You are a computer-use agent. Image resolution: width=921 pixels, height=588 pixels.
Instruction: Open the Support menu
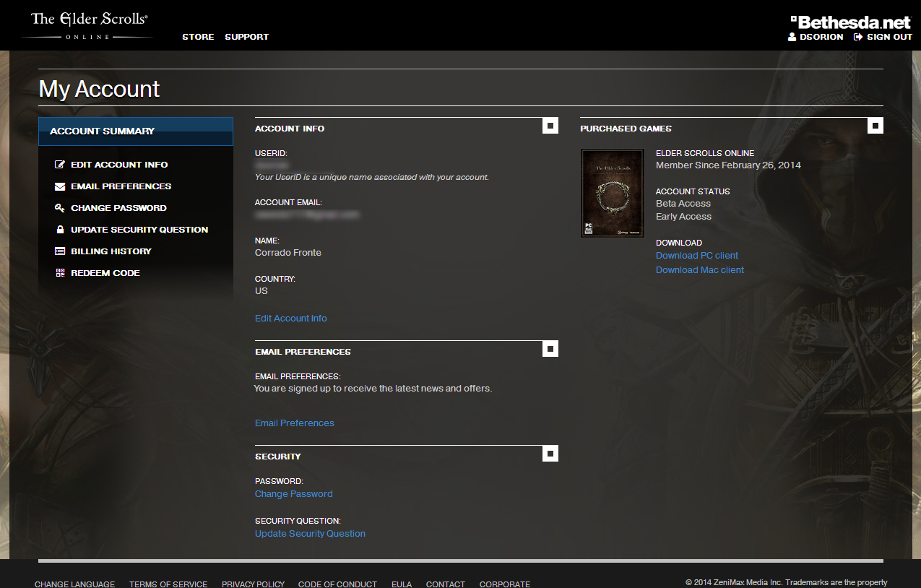point(246,37)
